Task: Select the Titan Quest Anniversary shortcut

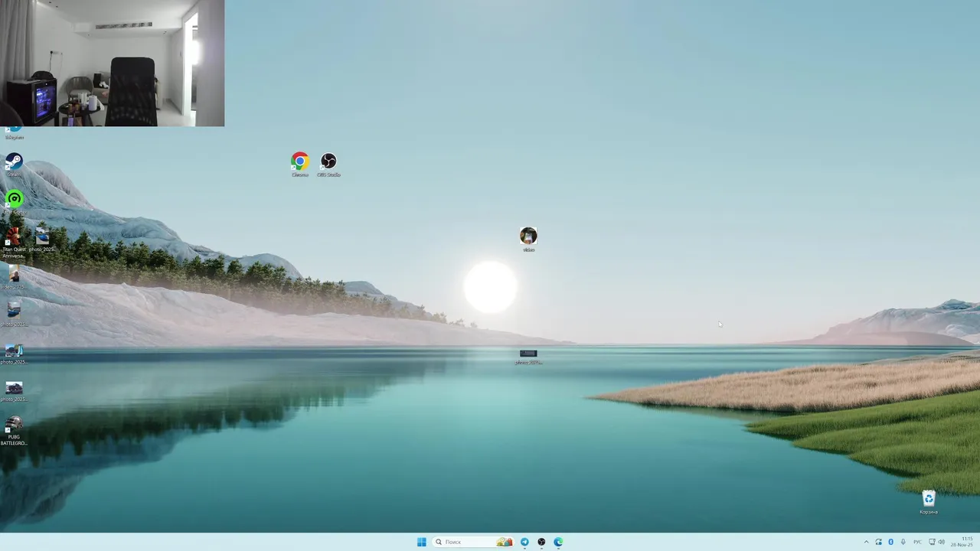Action: (x=14, y=243)
